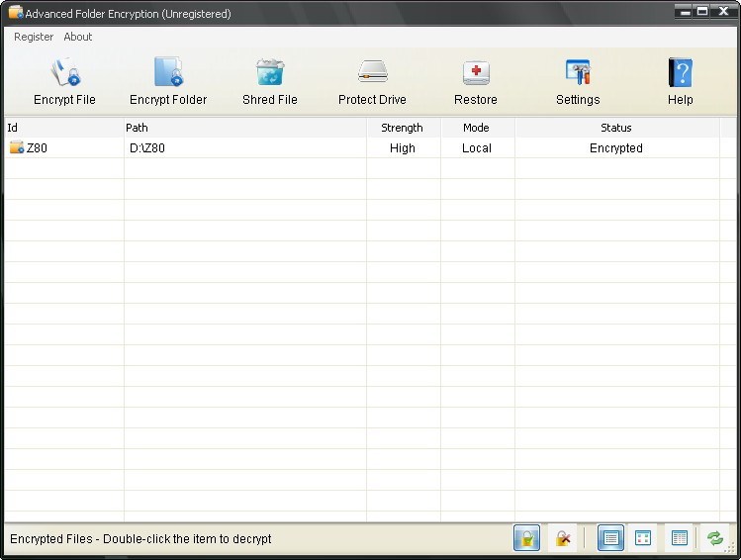The image size is (741, 560).
Task: Switch to the thumbnail icons view
Action: pos(643,538)
